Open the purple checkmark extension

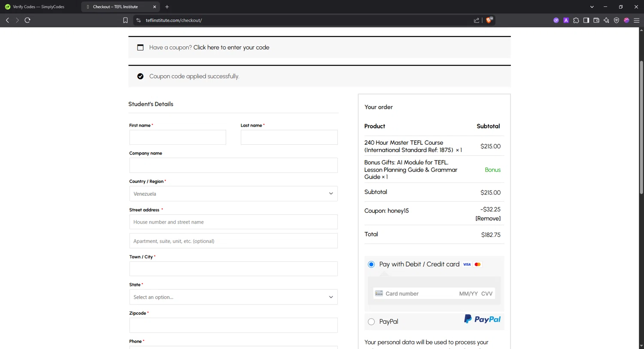pos(556,20)
